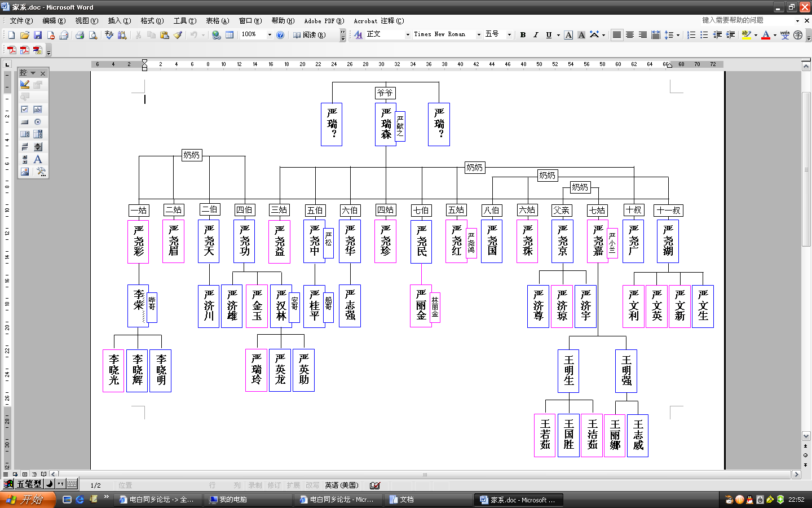Viewport: 812px width, 508px height.
Task: Expand the 100% zoom dropdown
Action: 270,35
